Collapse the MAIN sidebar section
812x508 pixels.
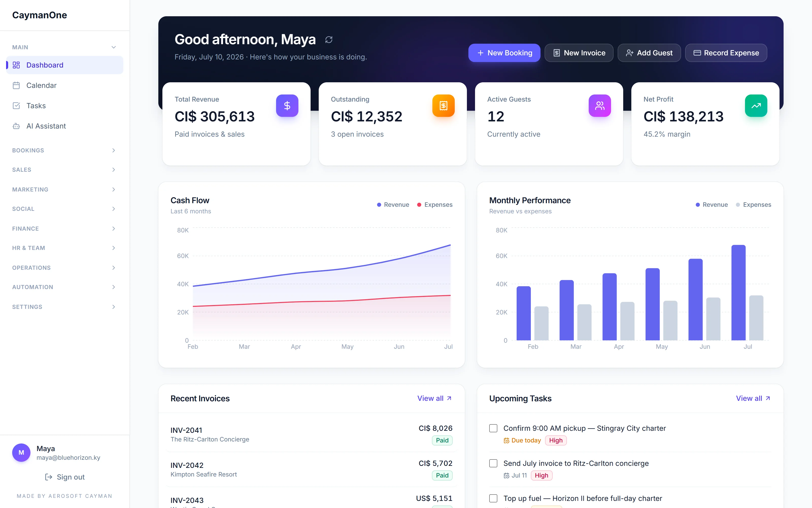pos(64,47)
